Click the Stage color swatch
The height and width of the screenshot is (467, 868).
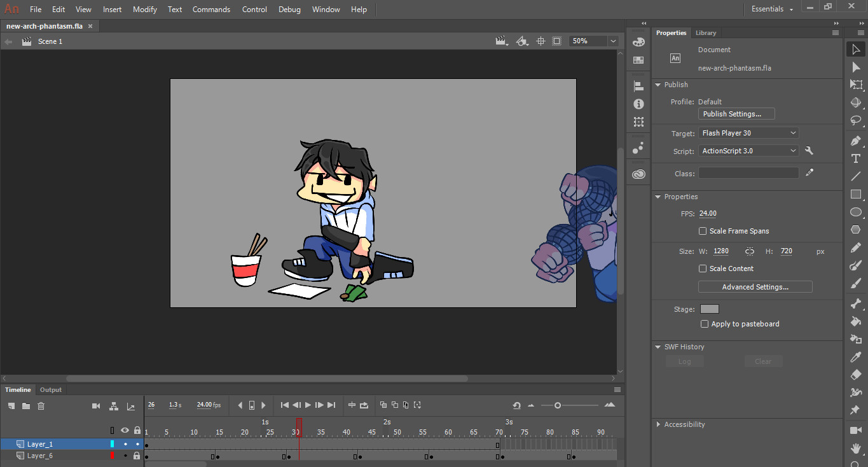pyautogui.click(x=709, y=309)
